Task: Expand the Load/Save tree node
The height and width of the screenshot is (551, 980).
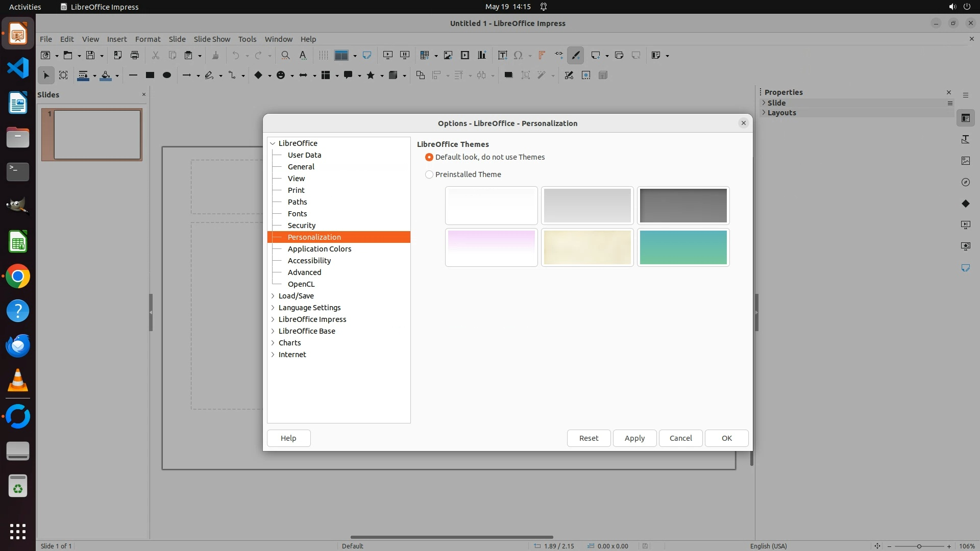Action: click(x=273, y=296)
